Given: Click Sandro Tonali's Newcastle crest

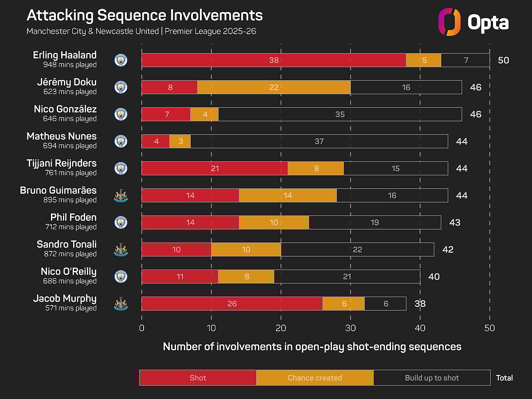Looking at the screenshot, I should click(121, 250).
